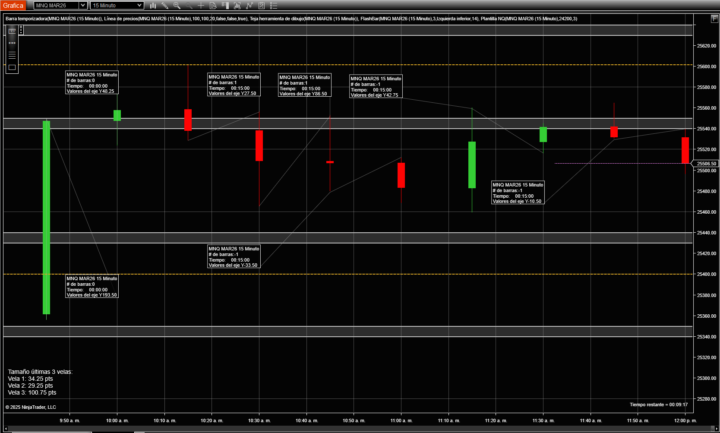Click the Tiempo restante countdown text
This screenshot has height=433, width=720.
(x=659, y=405)
